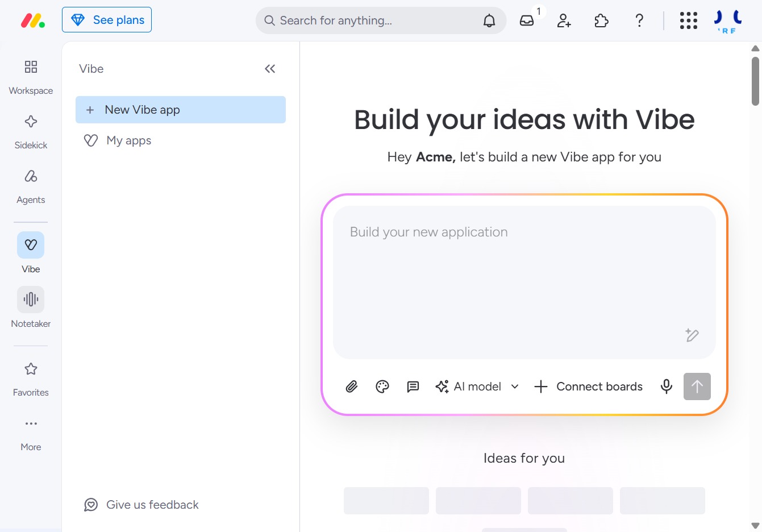Open Agents in sidebar

click(x=31, y=186)
